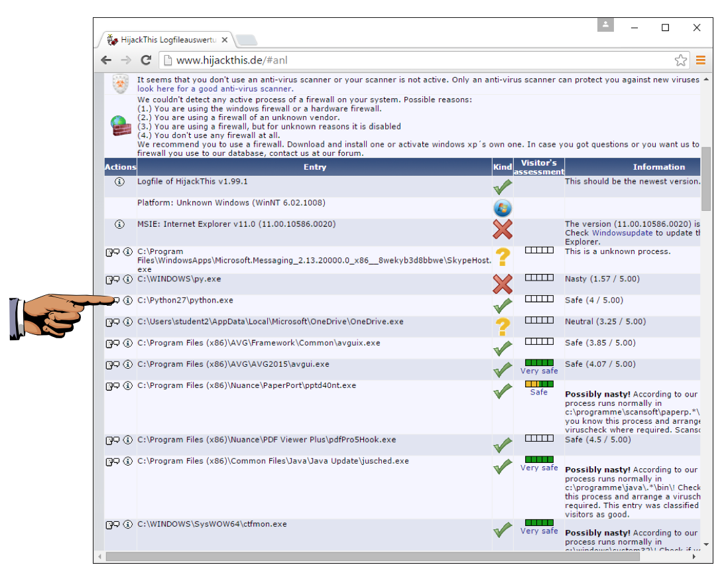Open a new browser tab
Viewport: 728px width, 581px height.
click(x=247, y=40)
